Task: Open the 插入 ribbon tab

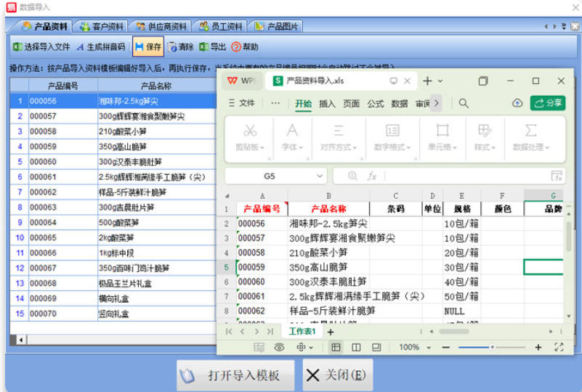Action: pos(328,104)
